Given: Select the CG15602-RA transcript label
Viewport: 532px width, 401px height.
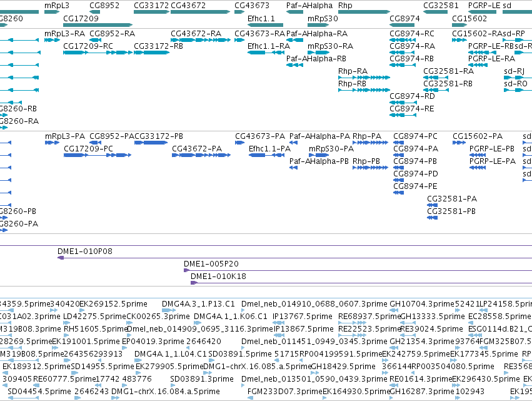Looking at the screenshot, I should tap(477, 34).
